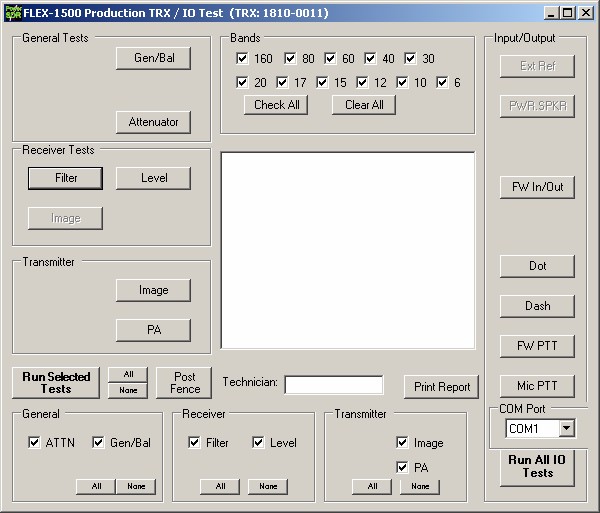
Task: Click All in bottom Transmitter group
Action: [x=372, y=487]
